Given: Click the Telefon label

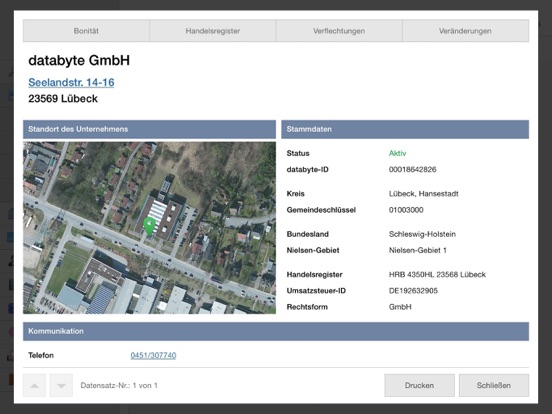Looking at the screenshot, I should [x=41, y=355].
